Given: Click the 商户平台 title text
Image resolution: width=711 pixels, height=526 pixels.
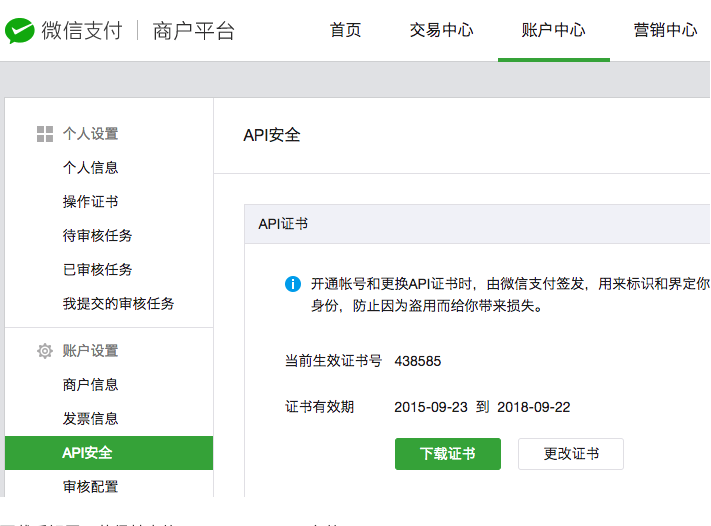Looking at the screenshot, I should pyautogui.click(x=194, y=31).
